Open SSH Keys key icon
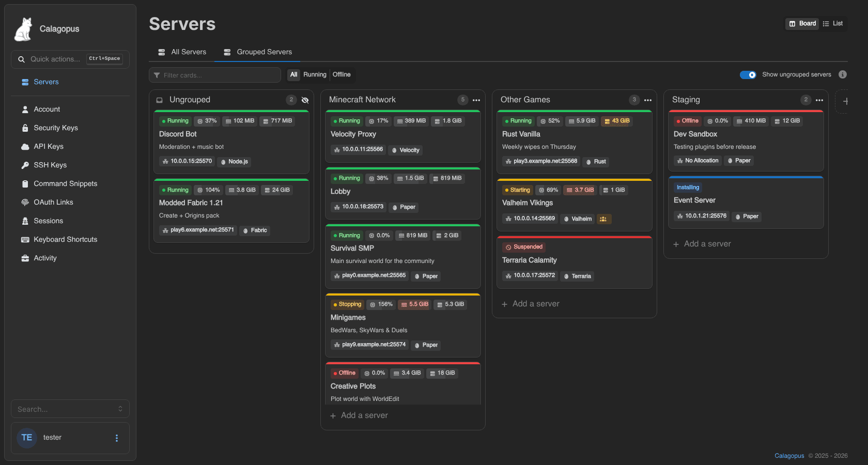 coord(25,165)
